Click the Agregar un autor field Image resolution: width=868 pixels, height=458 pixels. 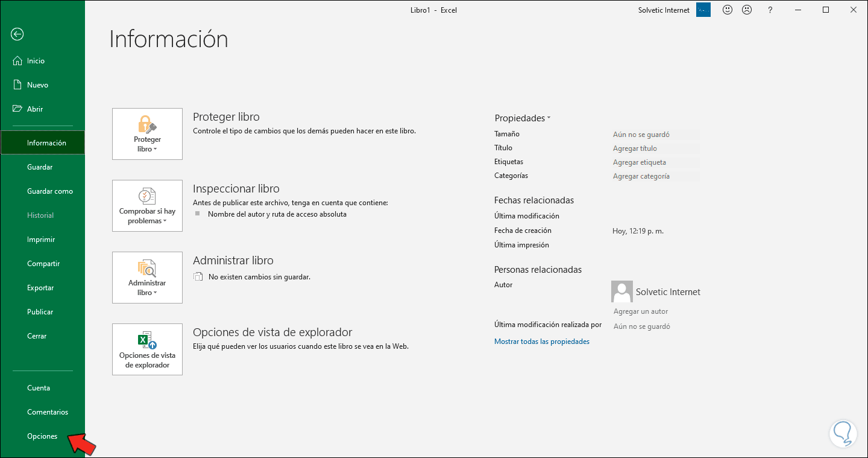pos(641,311)
